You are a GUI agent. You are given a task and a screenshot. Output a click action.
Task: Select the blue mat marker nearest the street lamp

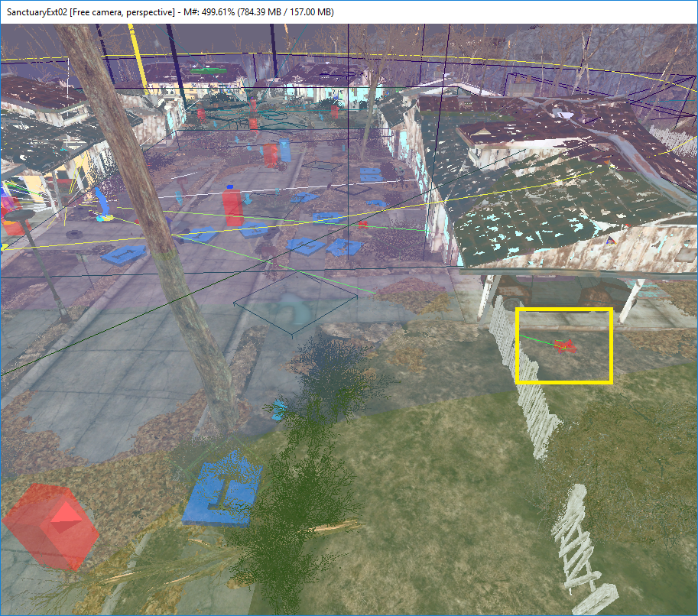124,255
